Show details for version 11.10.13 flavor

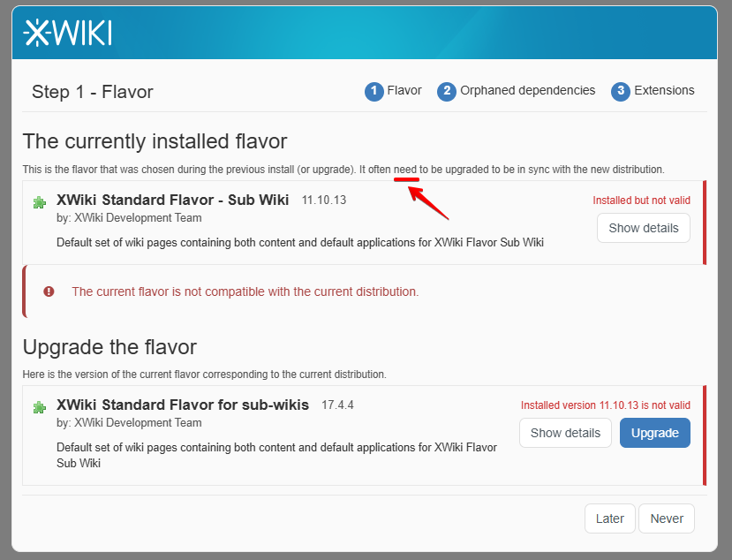644,228
